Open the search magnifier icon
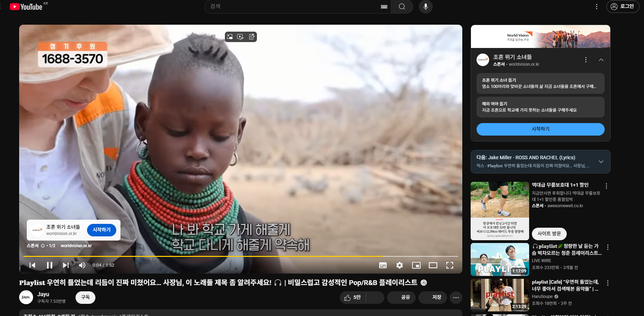Image resolution: width=644 pixels, height=316 pixels. click(402, 6)
